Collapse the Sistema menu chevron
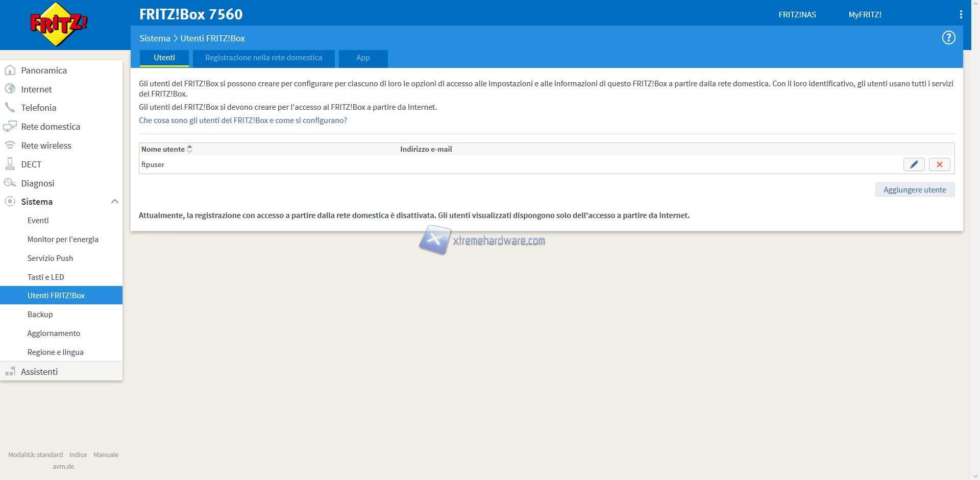This screenshot has height=480, width=980. [x=114, y=202]
